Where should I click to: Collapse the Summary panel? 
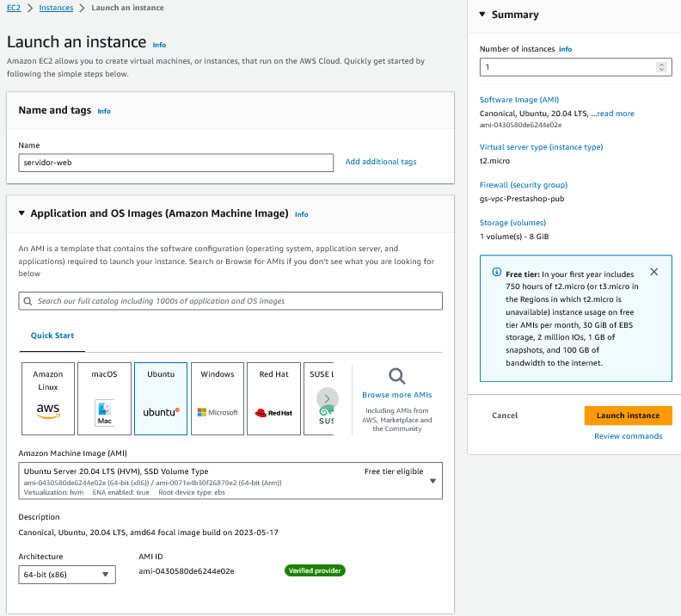482,15
